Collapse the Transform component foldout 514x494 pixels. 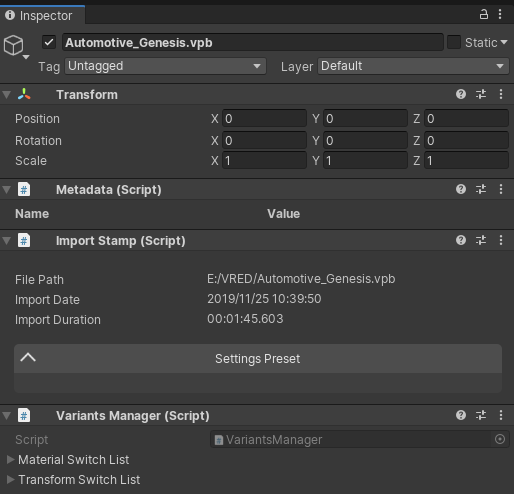[x=6, y=95]
